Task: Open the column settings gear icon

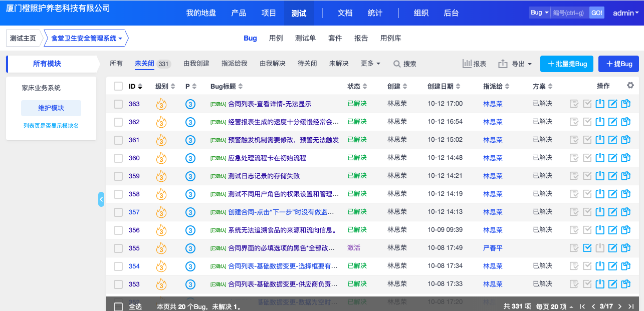Action: coord(630,86)
